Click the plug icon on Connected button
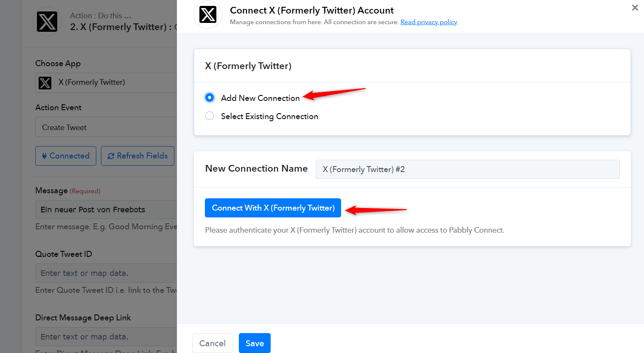Image resolution: width=644 pixels, height=353 pixels. [45, 156]
